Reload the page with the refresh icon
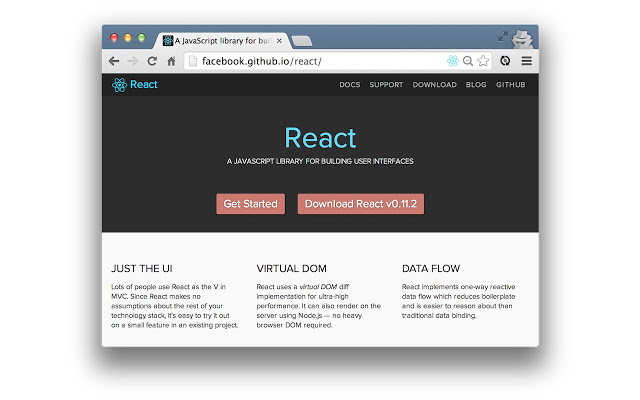This screenshot has height=400, width=640. coord(152,61)
